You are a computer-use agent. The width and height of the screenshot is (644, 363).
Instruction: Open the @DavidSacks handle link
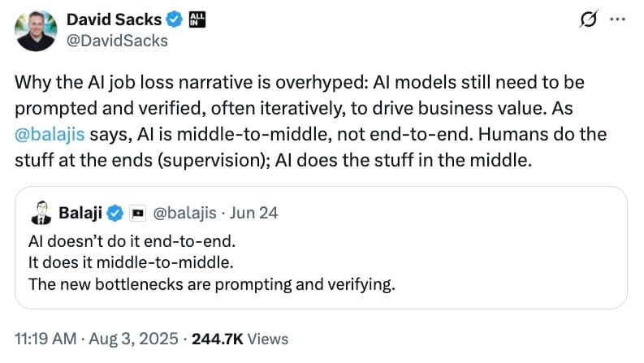point(117,41)
